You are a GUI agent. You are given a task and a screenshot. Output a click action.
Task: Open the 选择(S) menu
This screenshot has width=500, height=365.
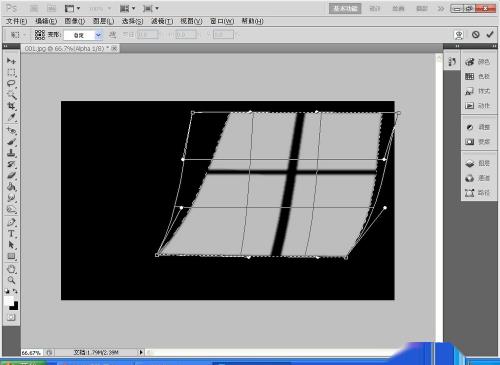tap(132, 21)
